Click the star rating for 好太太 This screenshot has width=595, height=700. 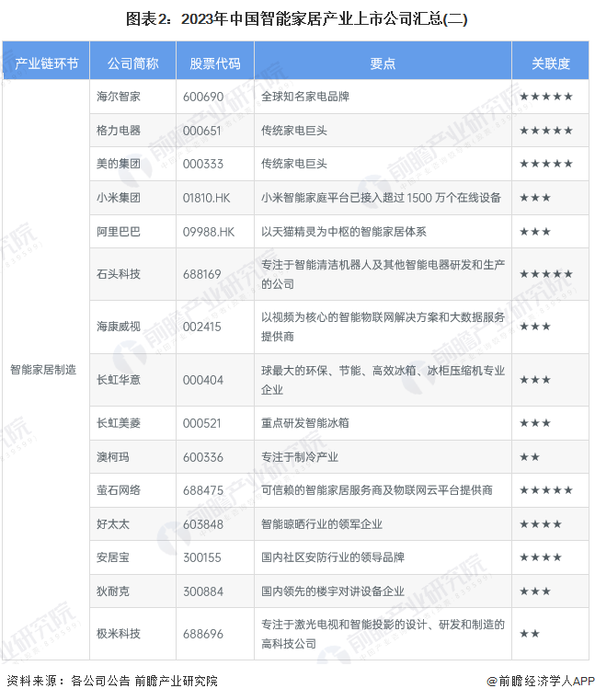click(x=541, y=524)
